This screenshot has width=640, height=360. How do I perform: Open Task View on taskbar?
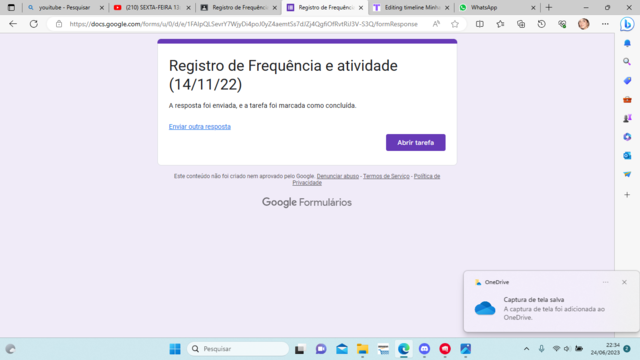click(x=300, y=349)
